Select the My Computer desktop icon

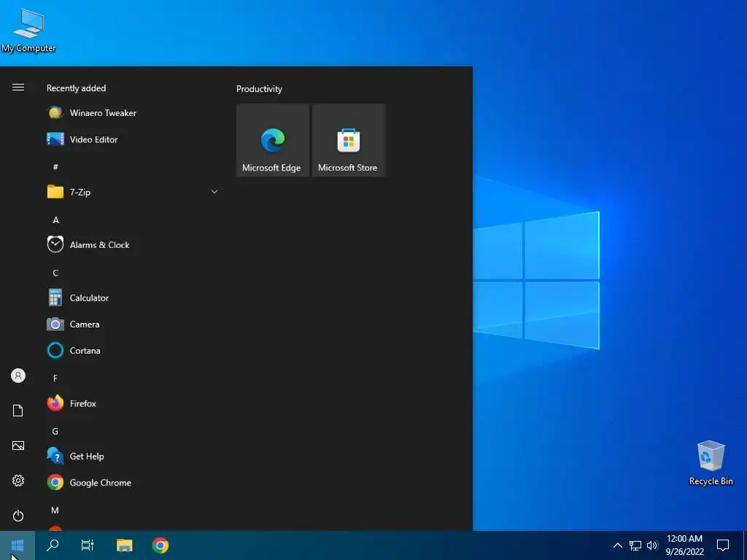[x=28, y=31]
